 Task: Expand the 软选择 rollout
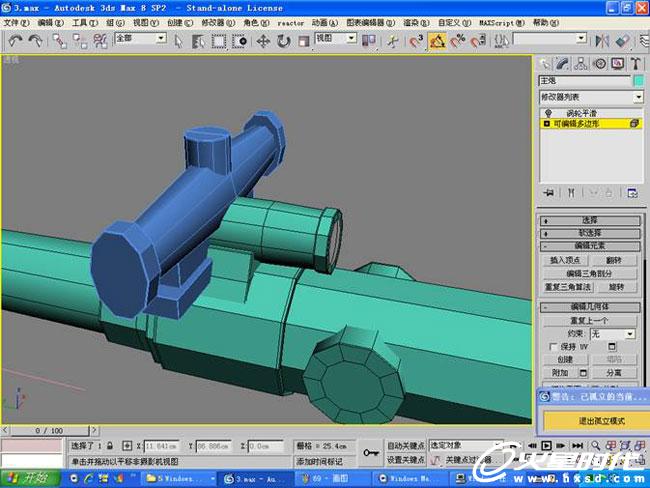[x=590, y=233]
